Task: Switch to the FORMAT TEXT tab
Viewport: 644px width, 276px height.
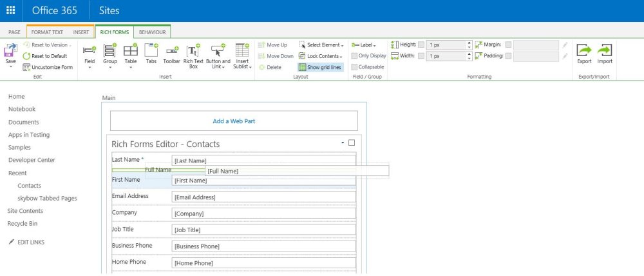Action: point(47,32)
